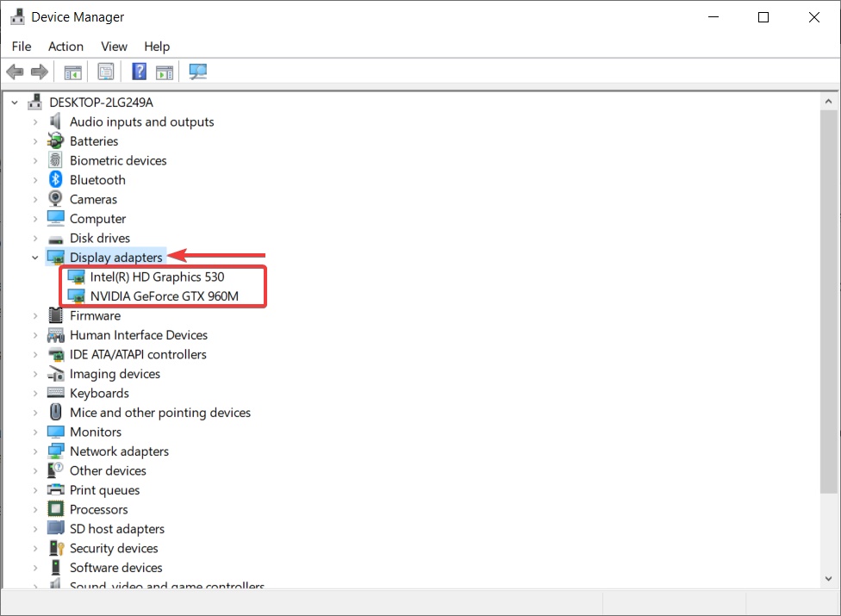841x616 pixels.
Task: Click the blue Help question-mark icon
Action: (139, 72)
